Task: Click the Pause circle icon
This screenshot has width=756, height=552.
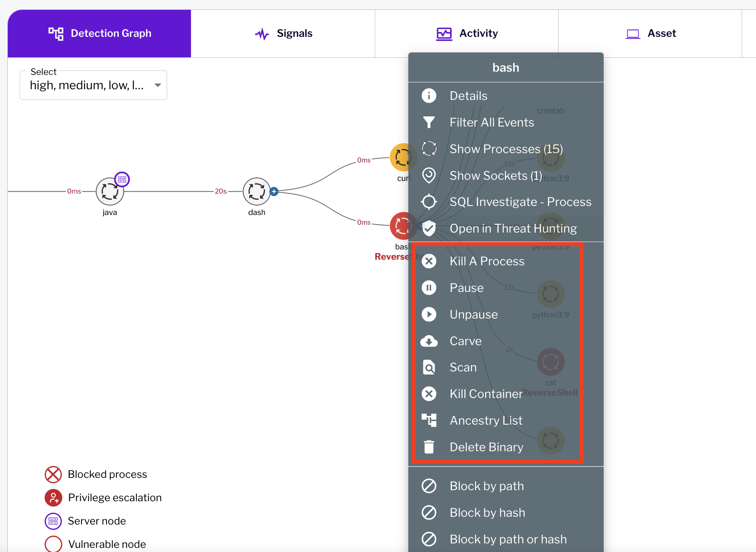Action: point(429,288)
